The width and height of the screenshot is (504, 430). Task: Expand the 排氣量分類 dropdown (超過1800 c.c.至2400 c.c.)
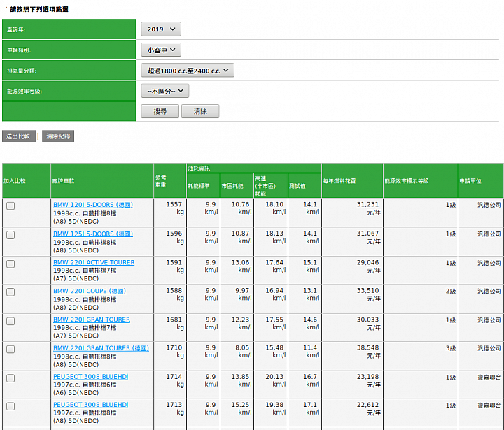pyautogui.click(x=188, y=71)
